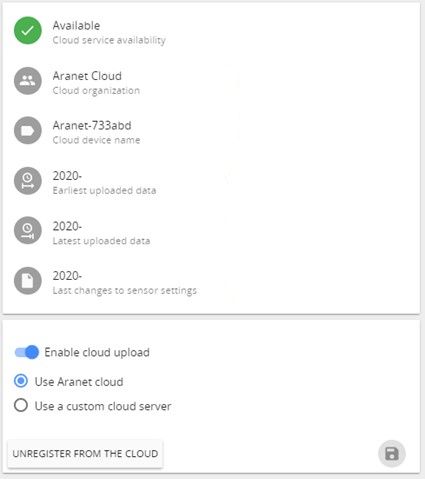Click the Latest uploaded data clock icon

pyautogui.click(x=28, y=231)
